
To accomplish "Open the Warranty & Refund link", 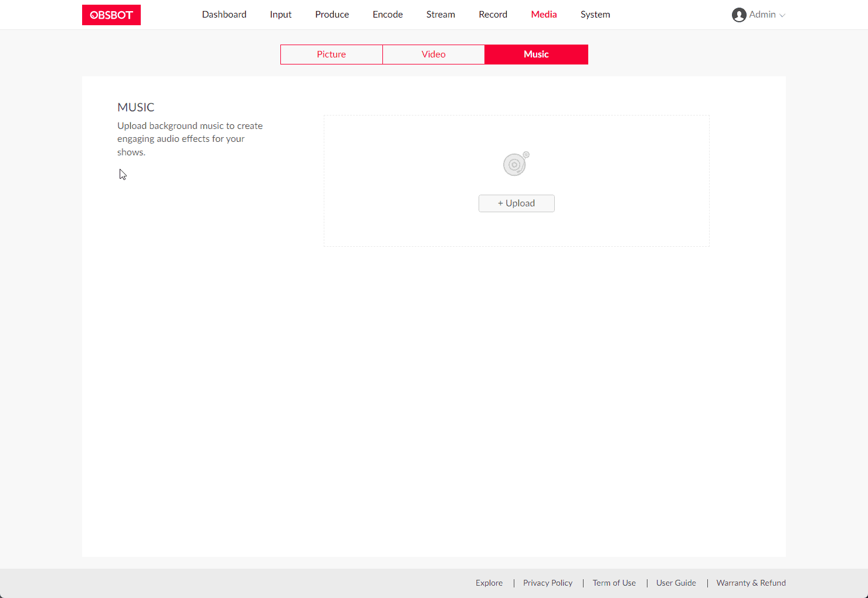I will coord(751,583).
